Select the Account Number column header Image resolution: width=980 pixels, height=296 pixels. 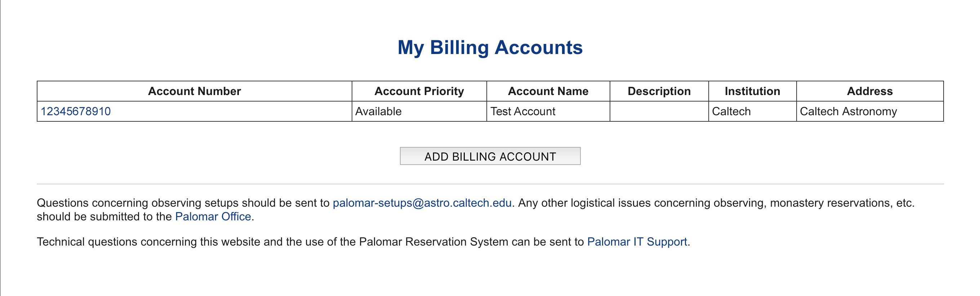195,91
